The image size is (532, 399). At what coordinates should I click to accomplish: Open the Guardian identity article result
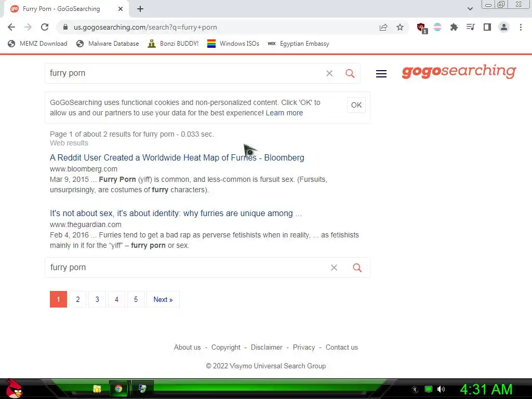coord(176,214)
